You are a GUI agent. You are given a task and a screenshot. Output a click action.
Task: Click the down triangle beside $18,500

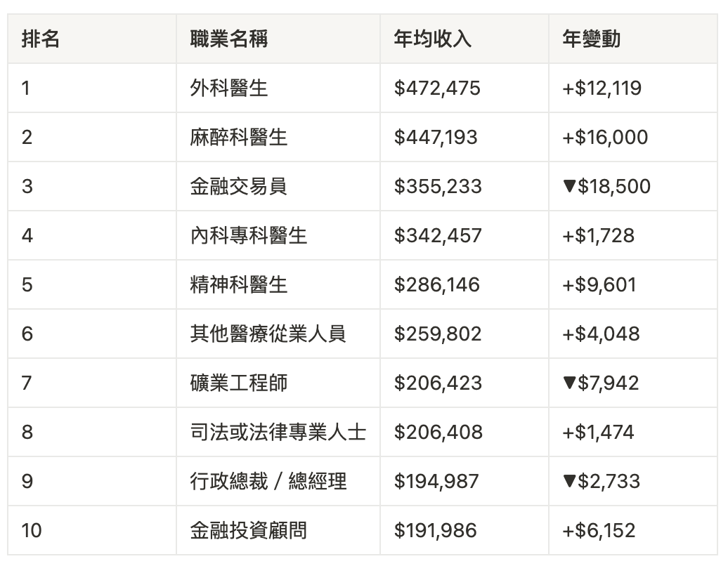pos(569,186)
